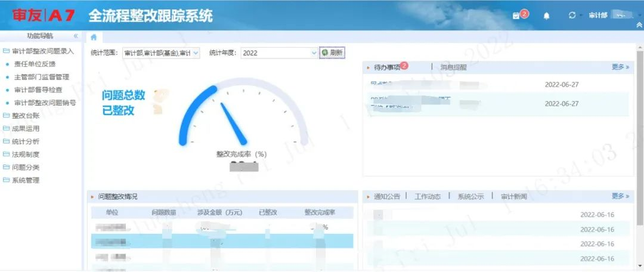Switch to the 消息提醒 tab
This screenshot has height=272, width=644.
coord(453,67)
